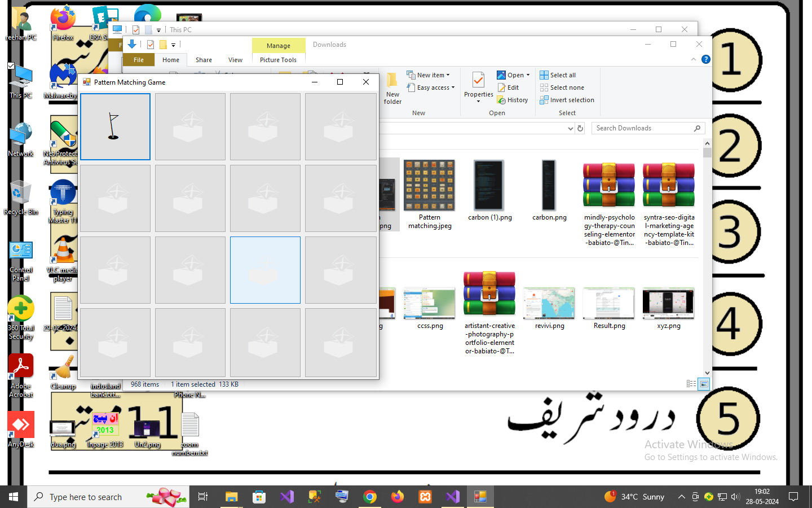Switch to large thumbnails view in status bar

[x=704, y=384]
